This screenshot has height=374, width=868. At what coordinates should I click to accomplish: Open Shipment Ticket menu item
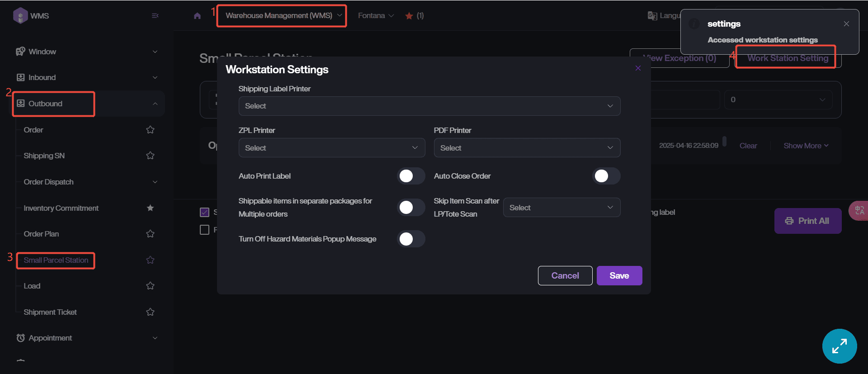pos(50,312)
